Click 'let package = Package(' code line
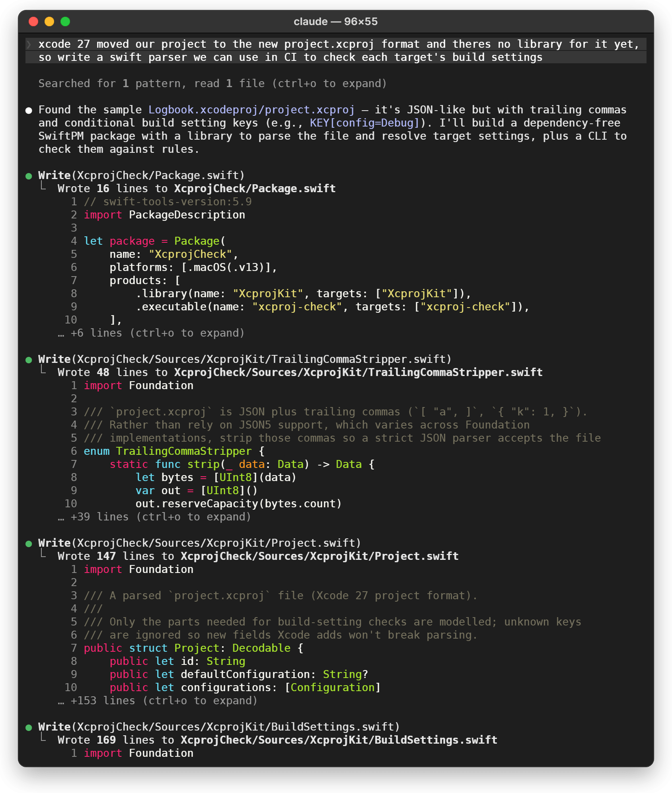 155,241
